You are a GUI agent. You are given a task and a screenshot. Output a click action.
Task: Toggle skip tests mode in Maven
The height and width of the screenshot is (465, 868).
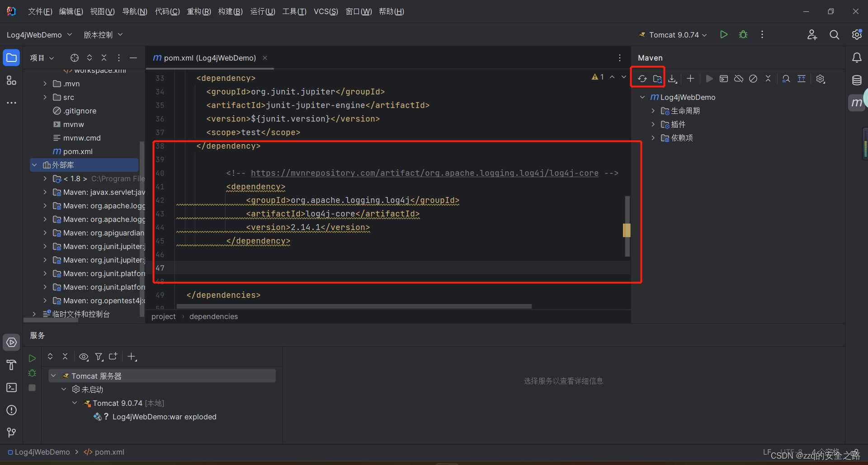(x=753, y=79)
